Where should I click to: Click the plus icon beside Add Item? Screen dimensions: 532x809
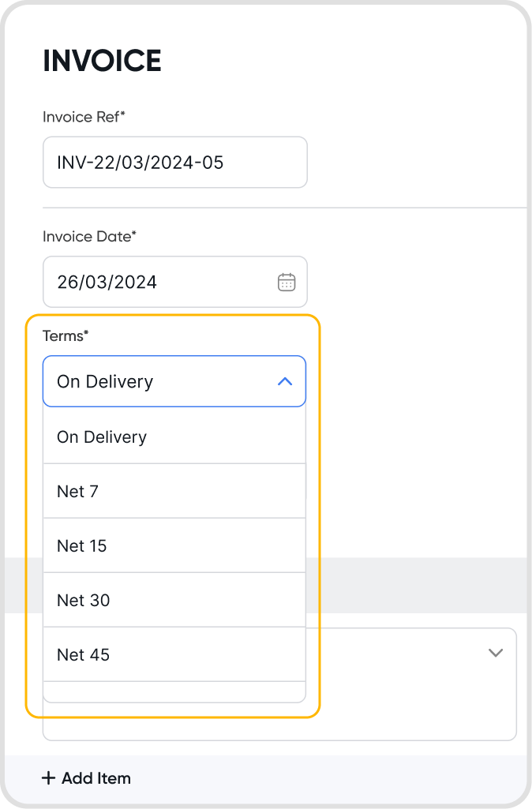click(x=49, y=778)
